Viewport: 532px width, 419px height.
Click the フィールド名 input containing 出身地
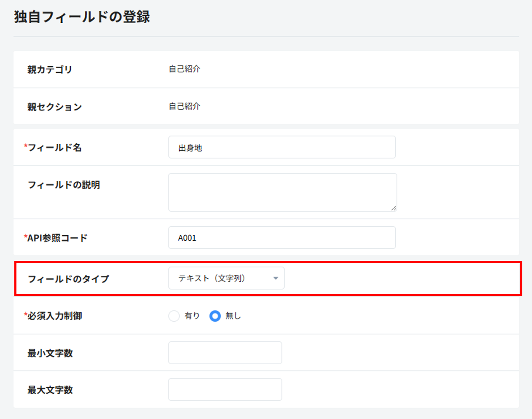pos(282,147)
